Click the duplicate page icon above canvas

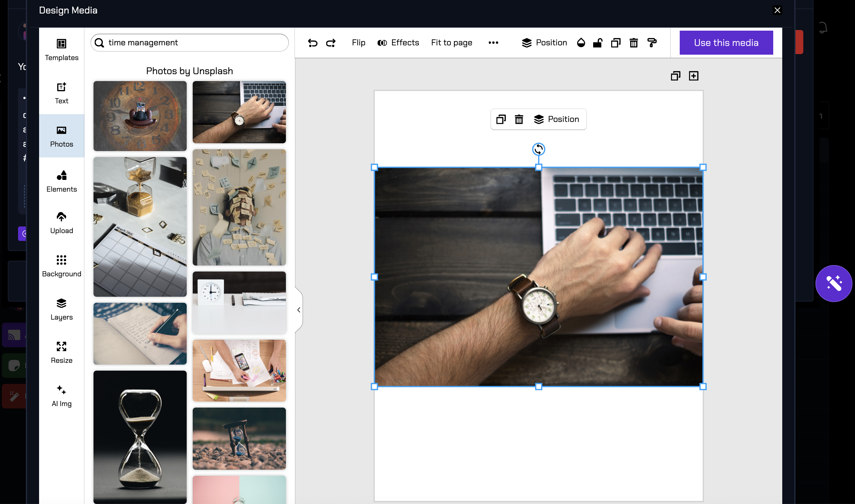(x=675, y=76)
